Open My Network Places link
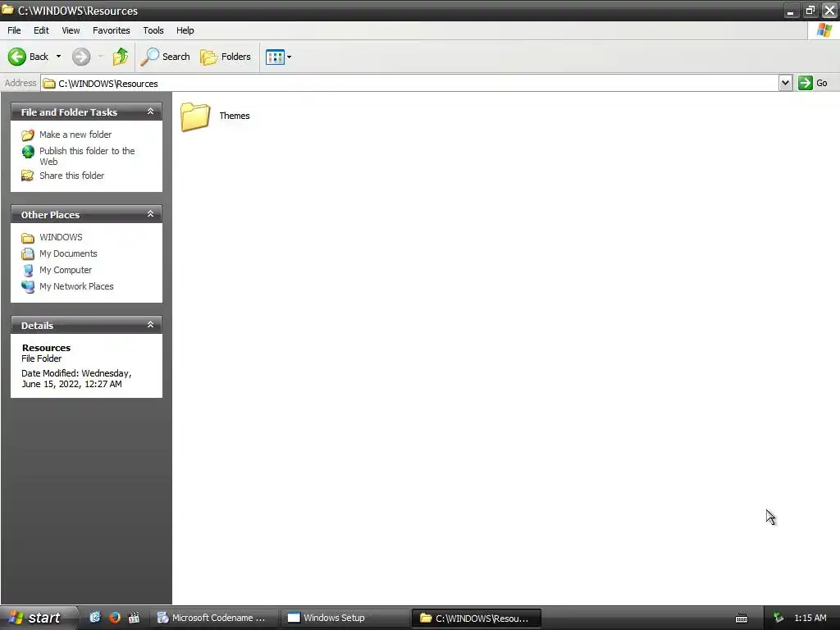The image size is (840, 630). click(x=76, y=286)
